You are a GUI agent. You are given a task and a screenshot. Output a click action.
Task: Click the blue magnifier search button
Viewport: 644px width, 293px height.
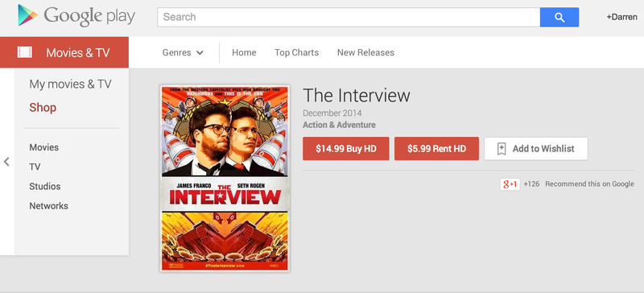(x=559, y=17)
